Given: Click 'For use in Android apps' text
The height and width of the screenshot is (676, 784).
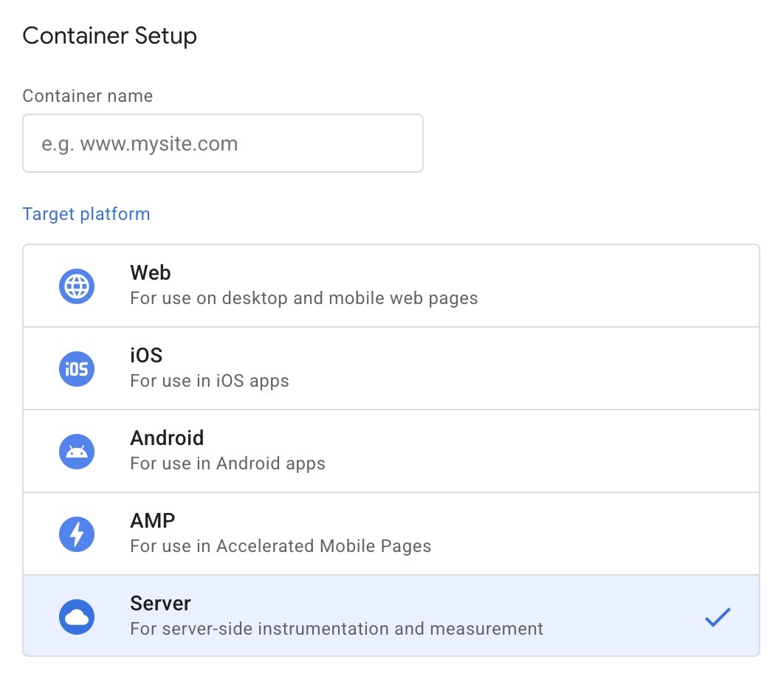Looking at the screenshot, I should [x=227, y=463].
